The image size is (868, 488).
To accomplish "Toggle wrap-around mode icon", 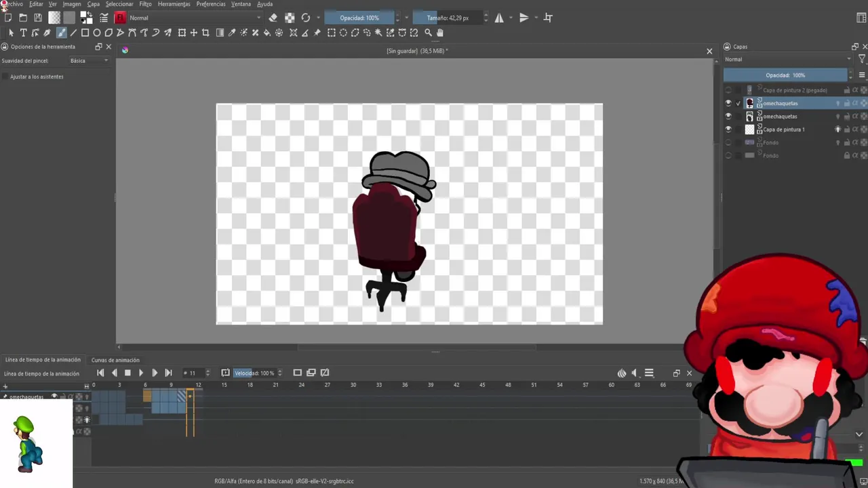I will click(x=548, y=18).
